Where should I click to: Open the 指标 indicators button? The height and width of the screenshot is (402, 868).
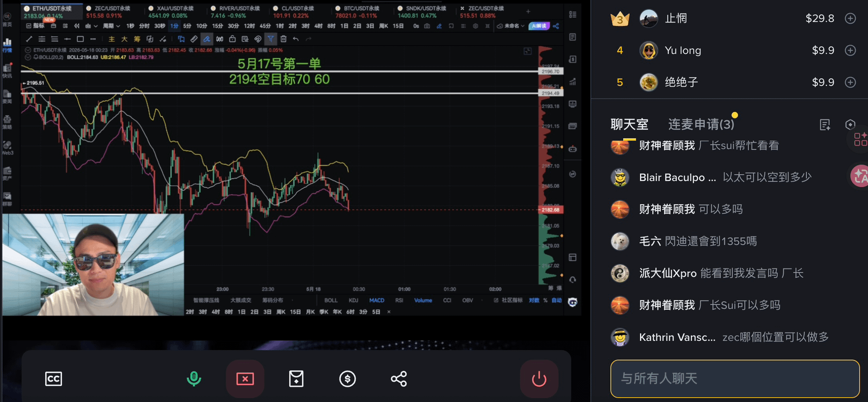[35, 26]
